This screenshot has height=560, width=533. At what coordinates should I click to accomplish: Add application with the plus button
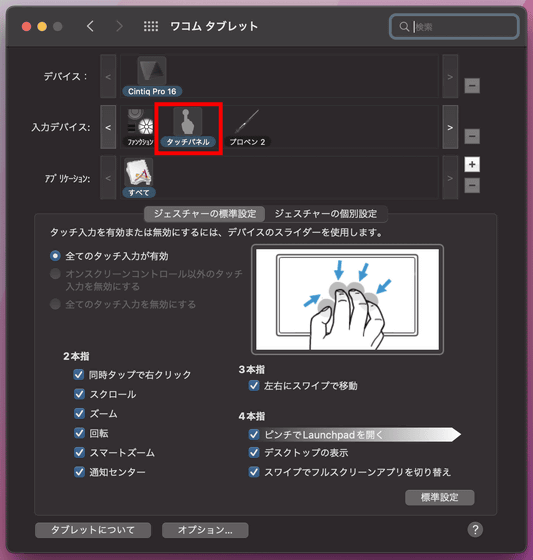click(x=472, y=165)
